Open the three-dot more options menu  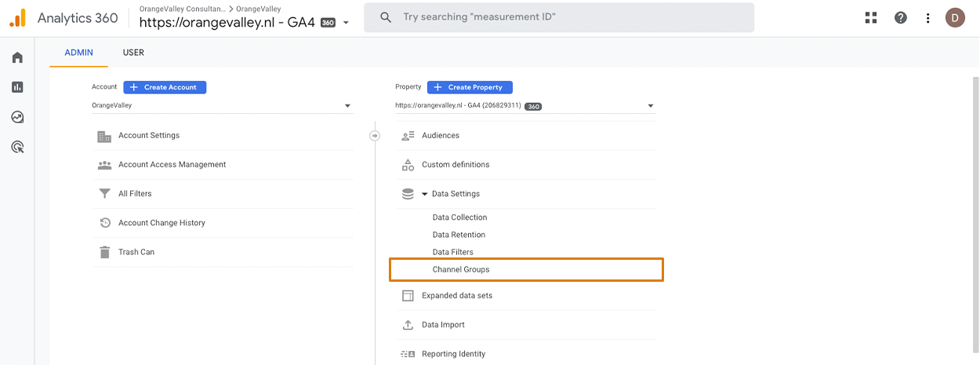(927, 17)
